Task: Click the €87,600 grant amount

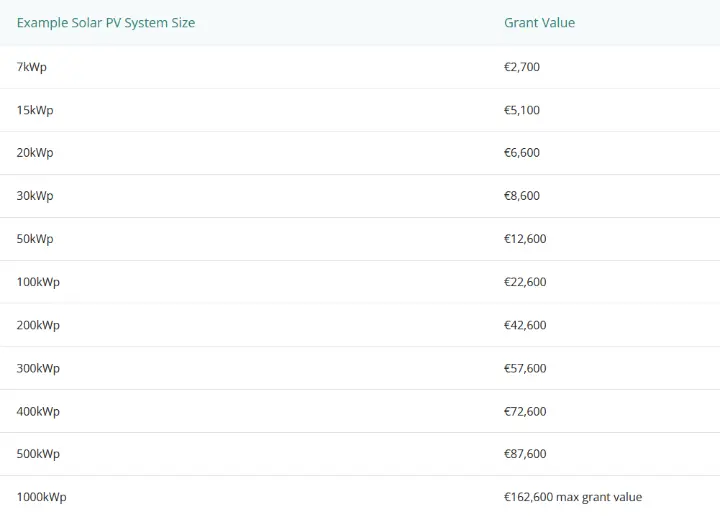Action: (525, 454)
